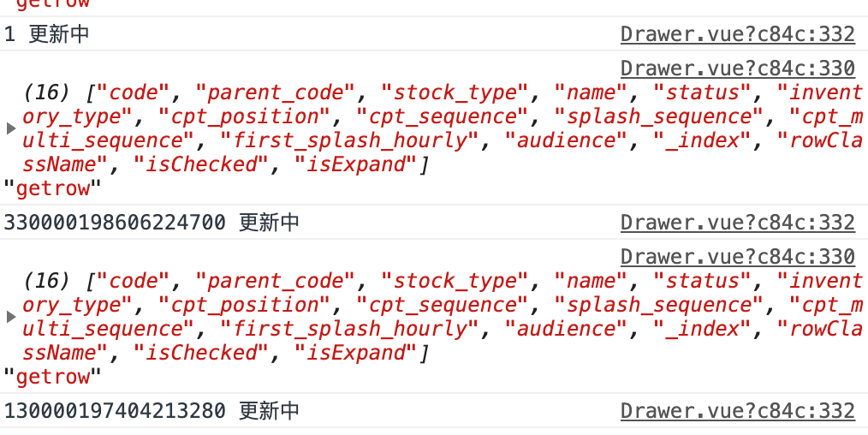Viewport: 868px width, 435px height.
Task: Click (16) count of array above 130000197404213280
Action: click(x=46, y=281)
